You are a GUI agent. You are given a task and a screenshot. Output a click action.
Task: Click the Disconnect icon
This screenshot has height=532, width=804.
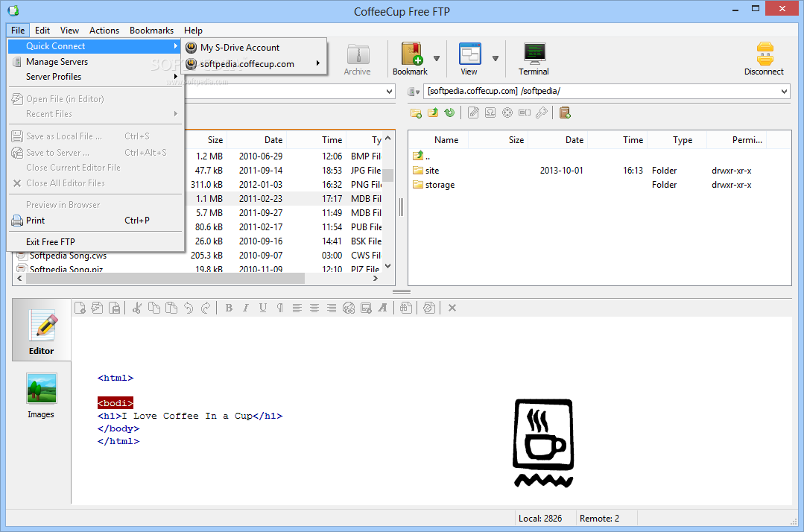pos(764,60)
